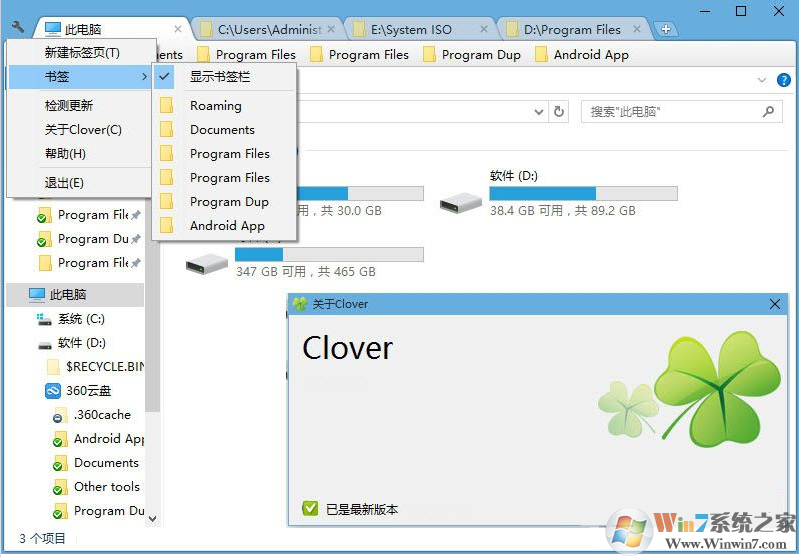
Task: Click the 已是最新版本 green check icon
Action: [x=310, y=508]
